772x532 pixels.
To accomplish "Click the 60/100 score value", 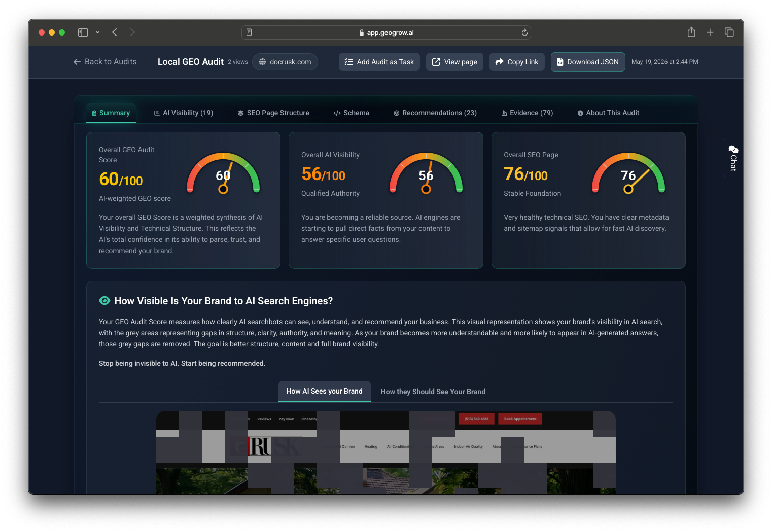I will pyautogui.click(x=121, y=179).
